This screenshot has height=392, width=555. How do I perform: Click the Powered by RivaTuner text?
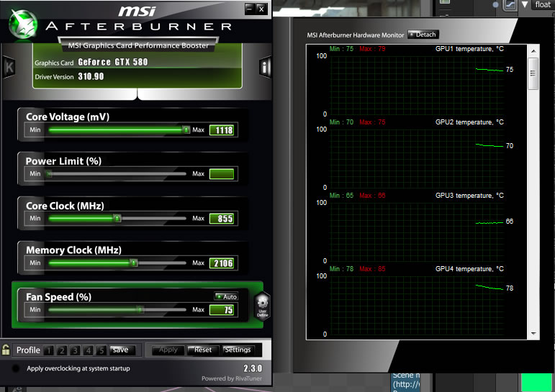click(x=232, y=378)
